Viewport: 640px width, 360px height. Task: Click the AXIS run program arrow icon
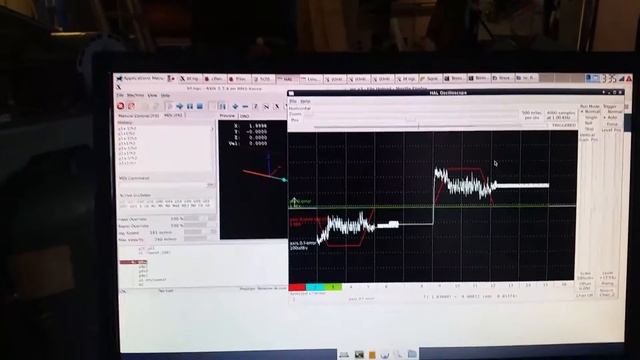click(169, 107)
